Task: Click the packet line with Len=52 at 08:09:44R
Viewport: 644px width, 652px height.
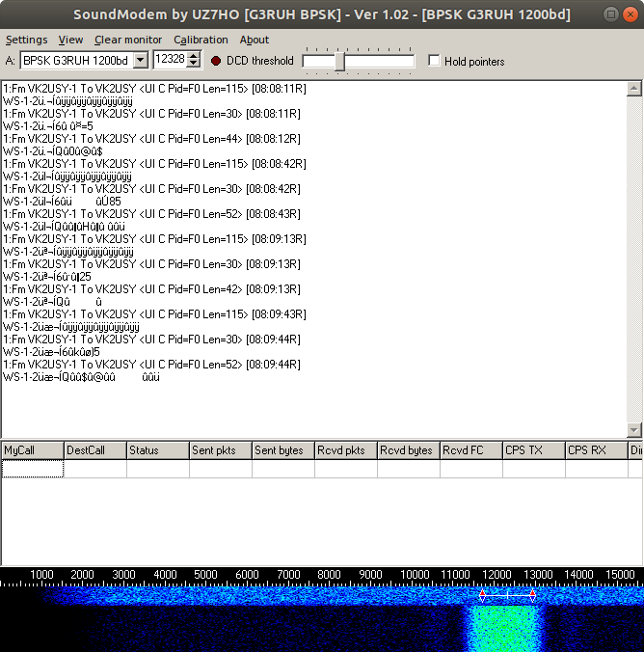Action: pos(151,365)
